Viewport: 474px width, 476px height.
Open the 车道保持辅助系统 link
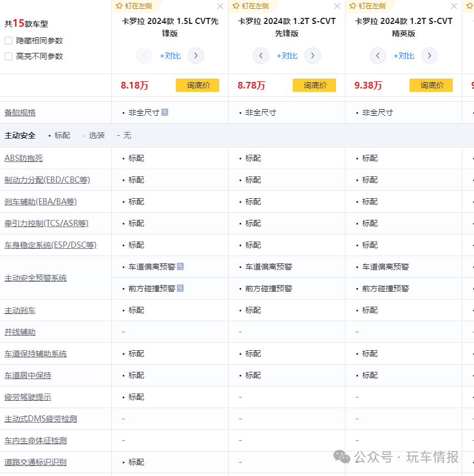pos(36,354)
